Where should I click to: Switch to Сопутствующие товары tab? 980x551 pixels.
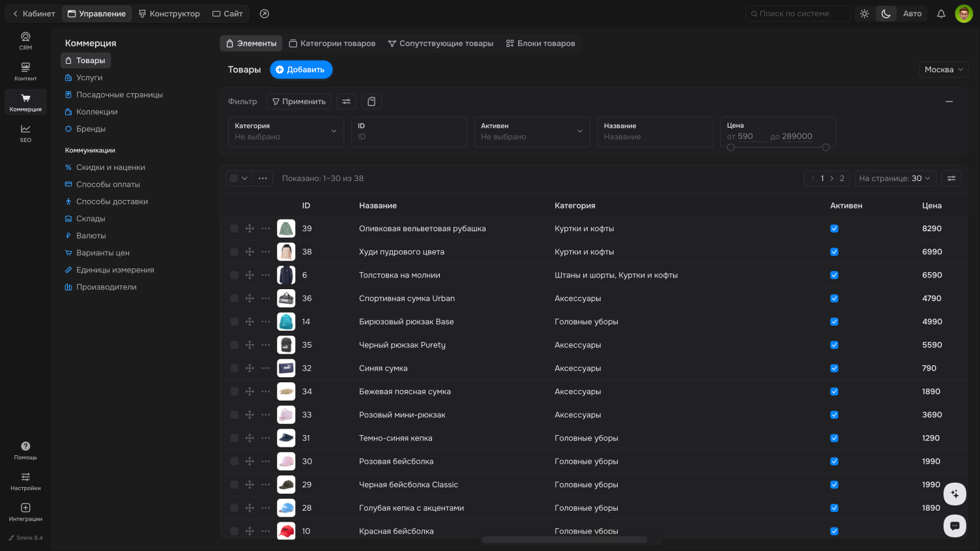click(440, 44)
